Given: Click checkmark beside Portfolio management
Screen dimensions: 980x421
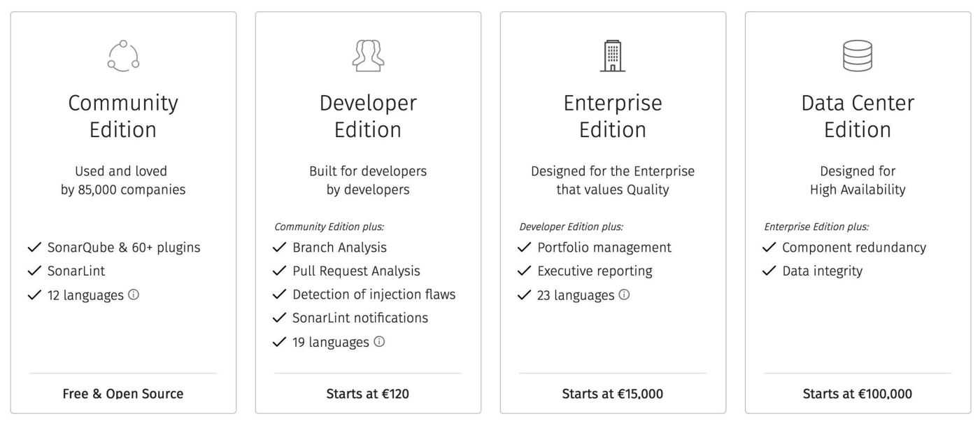Looking at the screenshot, I should tap(525, 248).
